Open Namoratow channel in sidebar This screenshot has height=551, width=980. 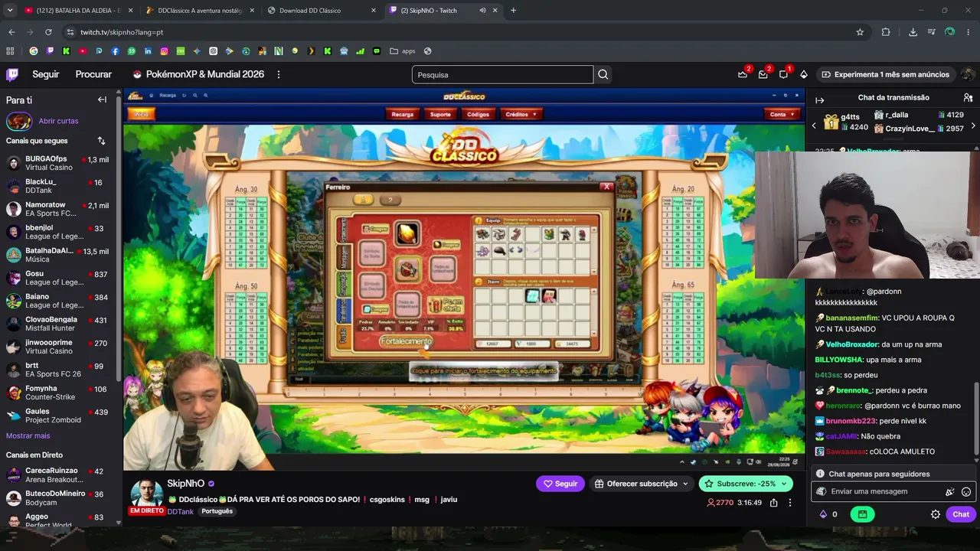tap(60, 209)
